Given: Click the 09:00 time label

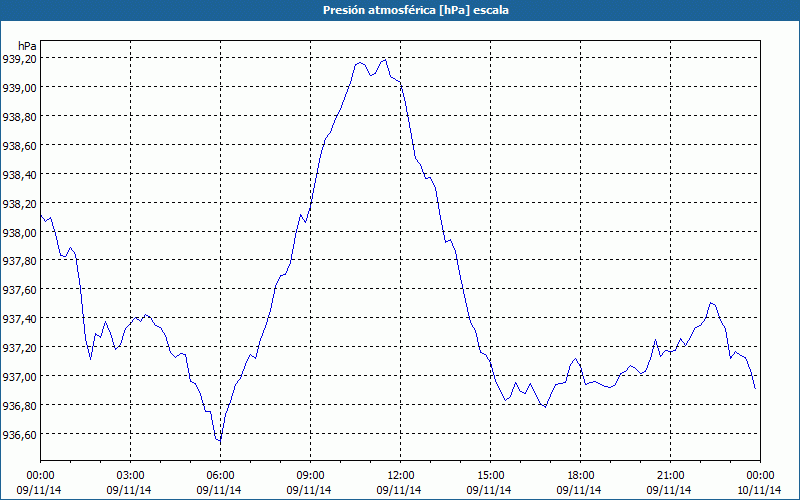Looking at the screenshot, I should (310, 475).
